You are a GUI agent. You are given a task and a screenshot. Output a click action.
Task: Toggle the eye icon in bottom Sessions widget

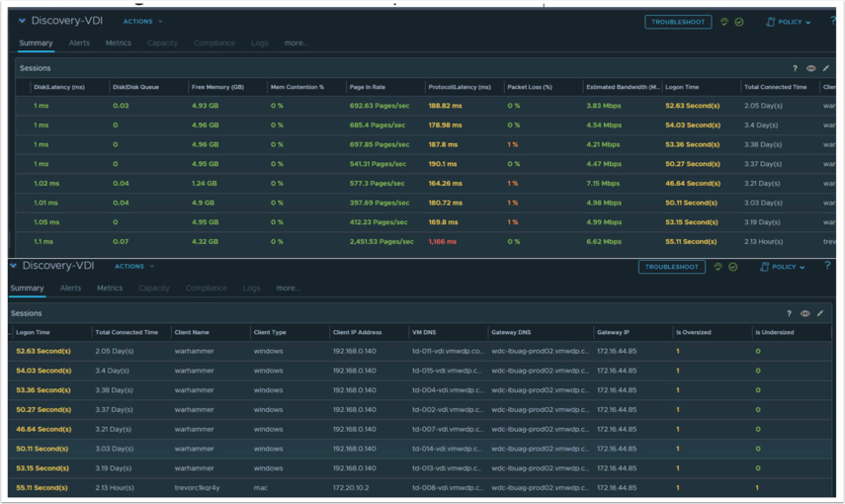[805, 313]
